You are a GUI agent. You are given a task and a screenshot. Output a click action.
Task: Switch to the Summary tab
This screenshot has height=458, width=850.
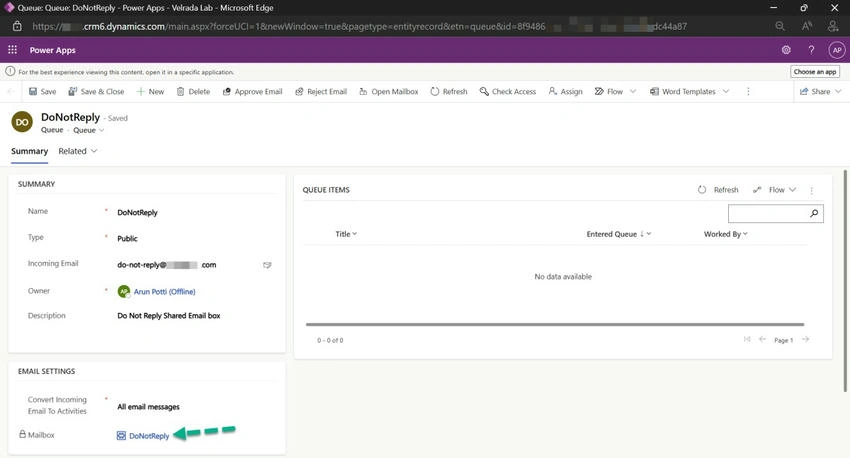click(x=29, y=151)
